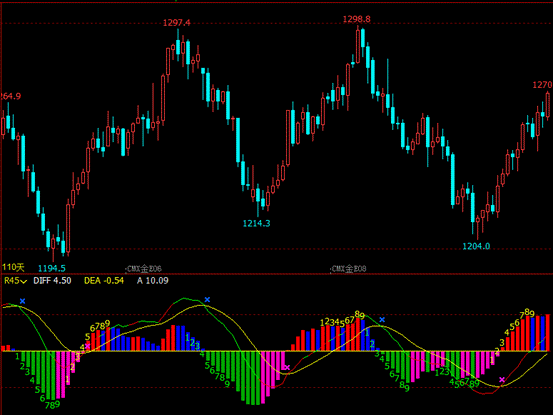Viewport: 553px width, 415px height.
Task: Click the tall cyan candlestick at the 1298.8 peak
Action: pos(363,38)
